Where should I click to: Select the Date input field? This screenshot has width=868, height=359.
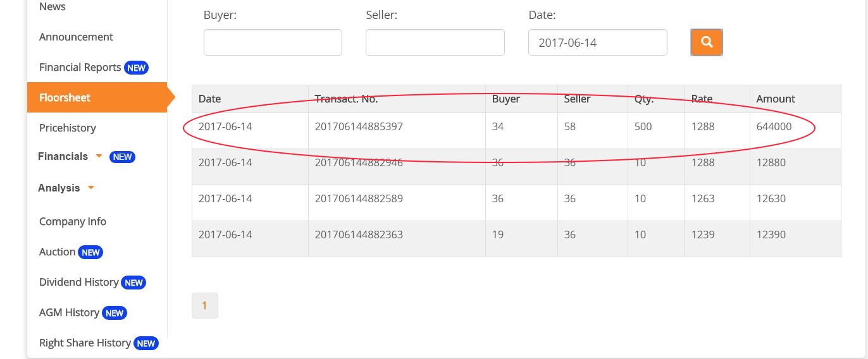point(597,42)
